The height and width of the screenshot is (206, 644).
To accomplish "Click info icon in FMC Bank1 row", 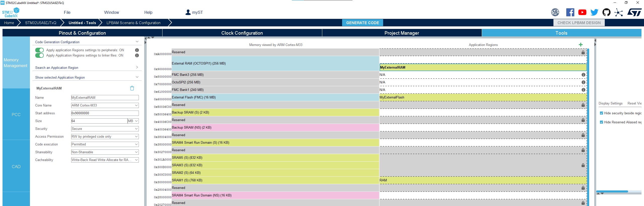I will click(583, 90).
